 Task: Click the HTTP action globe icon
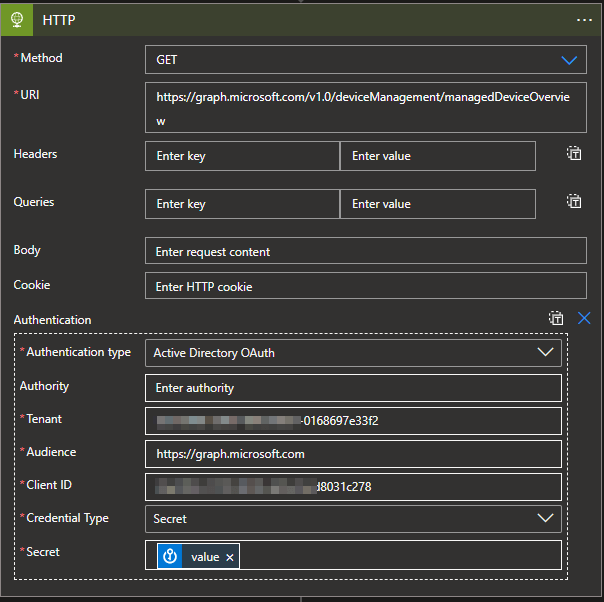tap(18, 20)
